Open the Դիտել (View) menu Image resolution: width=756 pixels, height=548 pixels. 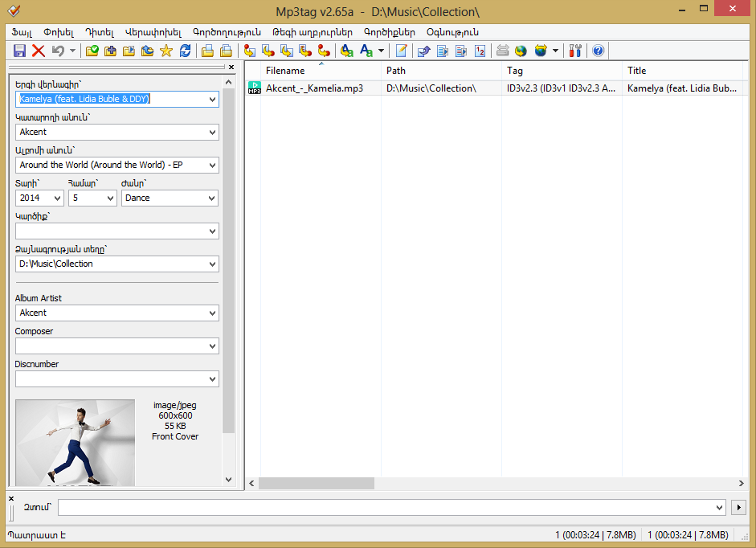point(100,32)
